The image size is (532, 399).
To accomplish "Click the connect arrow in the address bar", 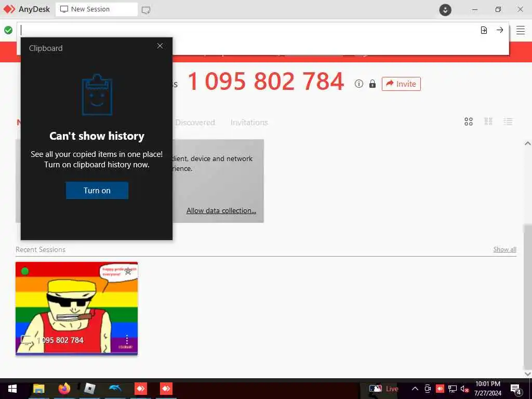I will click(500, 30).
